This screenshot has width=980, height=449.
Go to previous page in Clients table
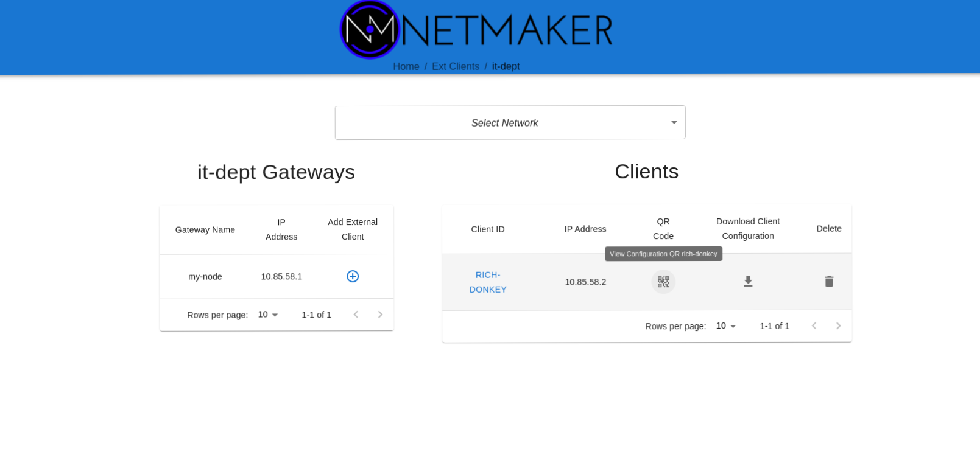click(x=814, y=326)
